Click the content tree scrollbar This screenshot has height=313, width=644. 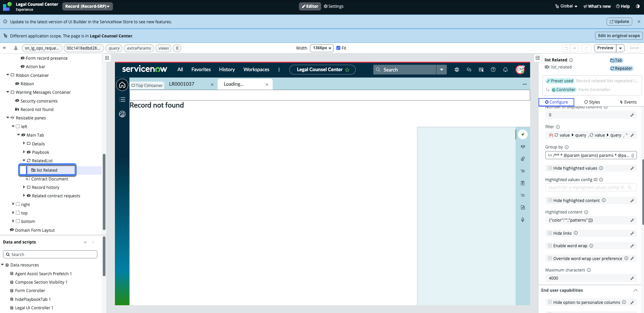click(x=104, y=192)
